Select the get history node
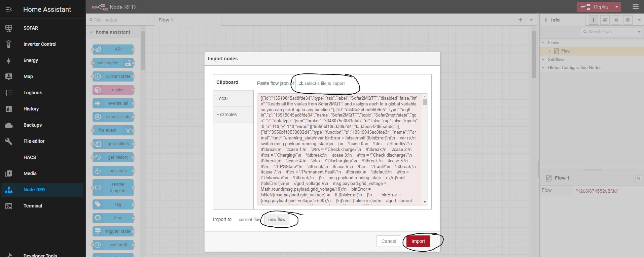 coord(113,157)
